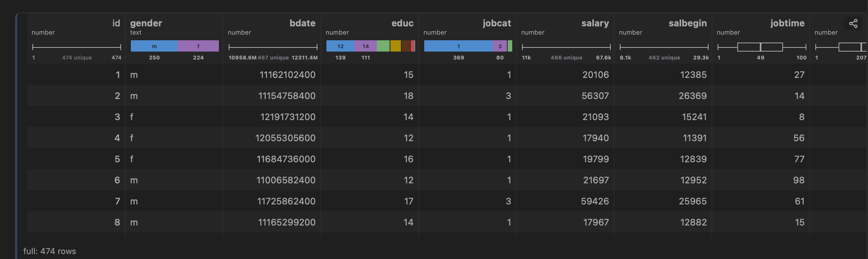Select the jobcat column header
Image resolution: width=868 pixels, height=259 pixels.
(x=497, y=23)
